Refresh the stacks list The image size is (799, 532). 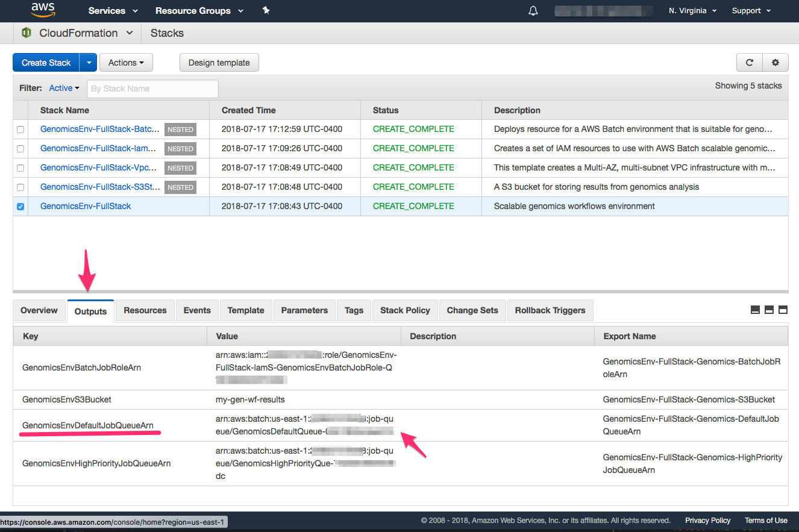tap(750, 62)
